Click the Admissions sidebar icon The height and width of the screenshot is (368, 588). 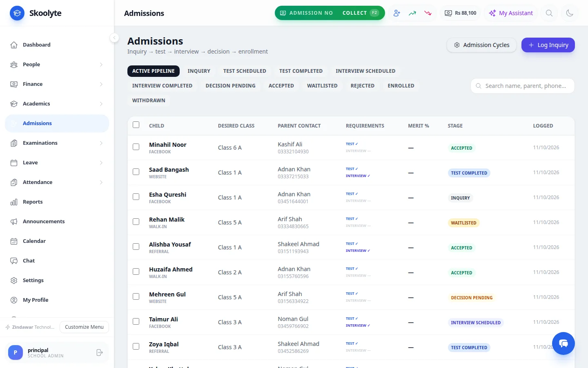[x=14, y=123]
